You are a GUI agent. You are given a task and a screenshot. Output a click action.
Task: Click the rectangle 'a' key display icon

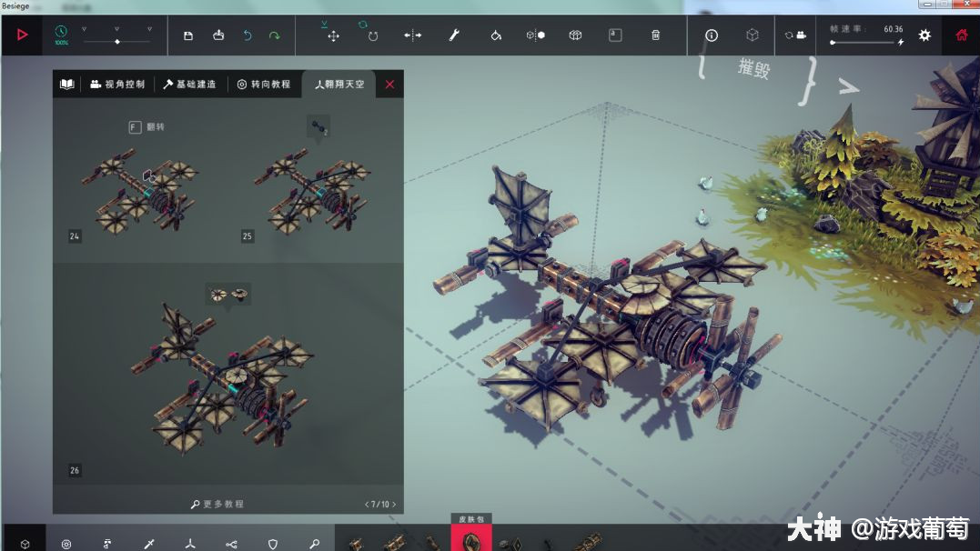tap(615, 35)
